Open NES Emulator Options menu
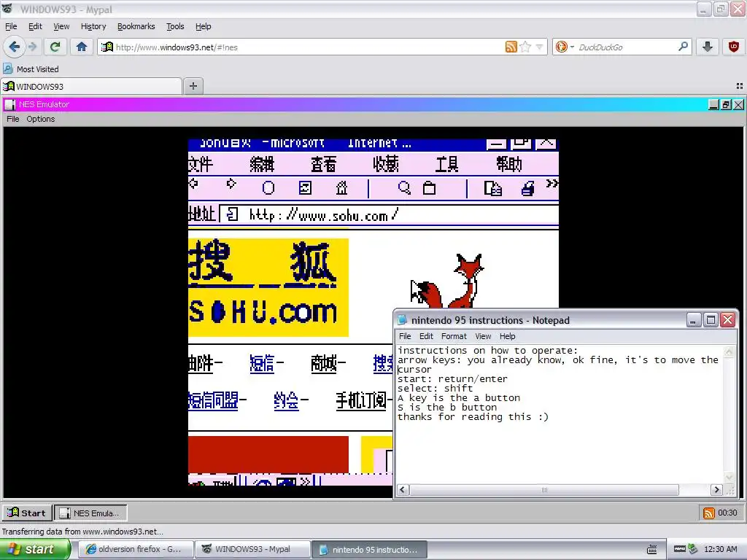 [x=41, y=119]
